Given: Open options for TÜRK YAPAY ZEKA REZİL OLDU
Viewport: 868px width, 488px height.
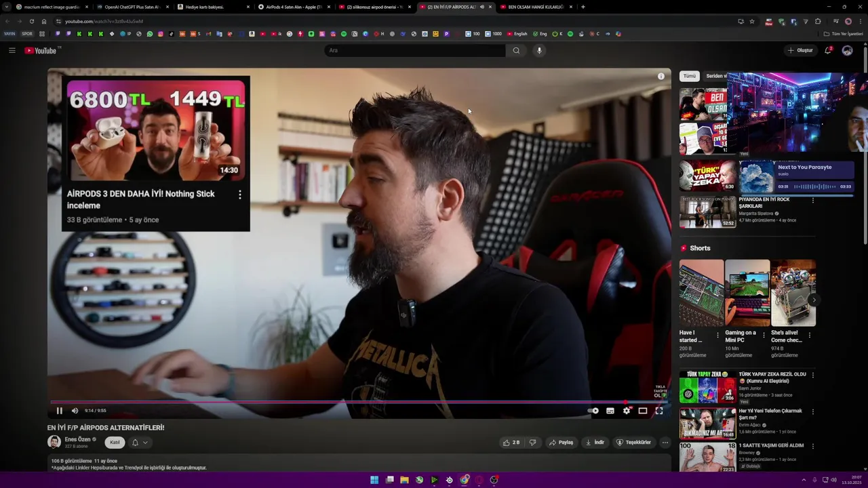Looking at the screenshot, I should tap(813, 375).
